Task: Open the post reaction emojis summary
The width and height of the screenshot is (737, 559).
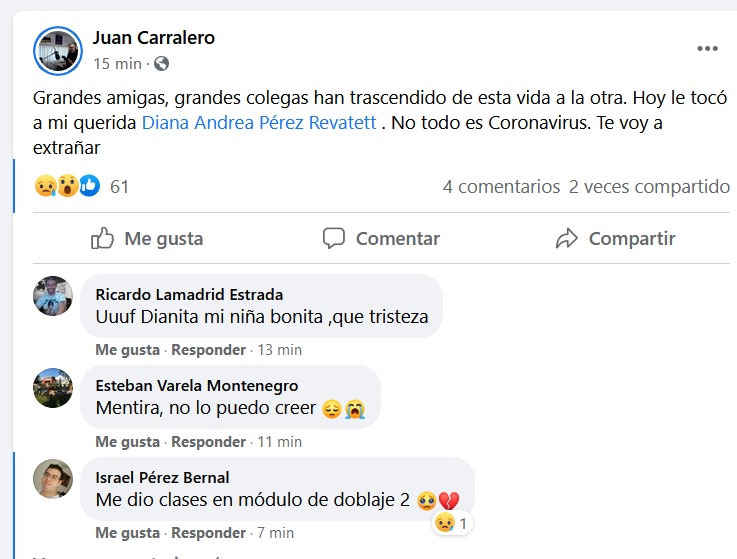Action: [68, 186]
